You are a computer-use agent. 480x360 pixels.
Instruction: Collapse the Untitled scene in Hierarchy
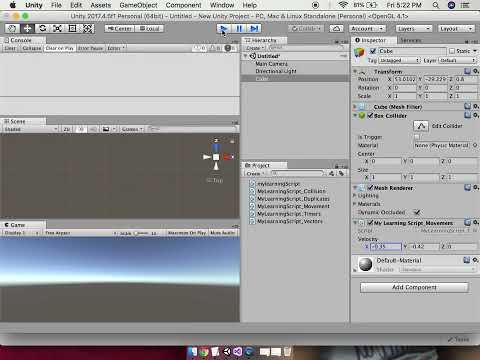point(246,56)
